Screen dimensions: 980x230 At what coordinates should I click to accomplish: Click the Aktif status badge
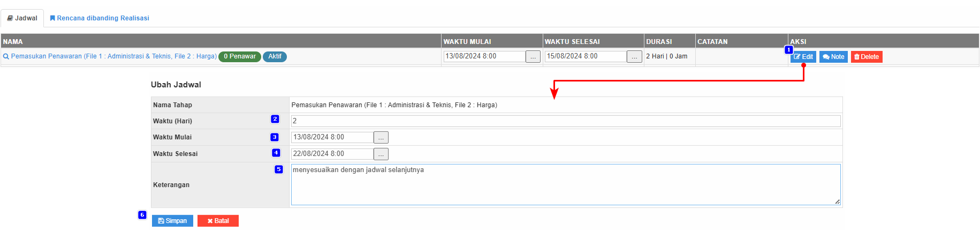(x=275, y=56)
